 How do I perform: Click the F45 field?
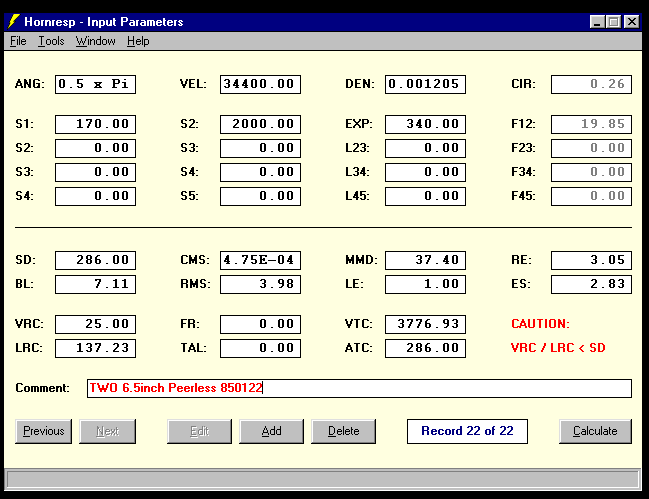591,196
